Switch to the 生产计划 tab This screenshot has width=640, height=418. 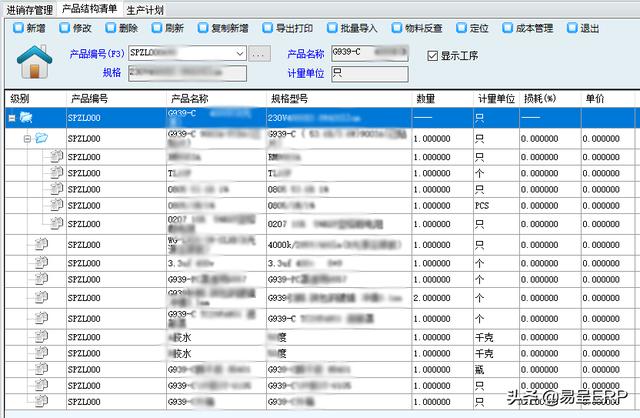pos(145,8)
